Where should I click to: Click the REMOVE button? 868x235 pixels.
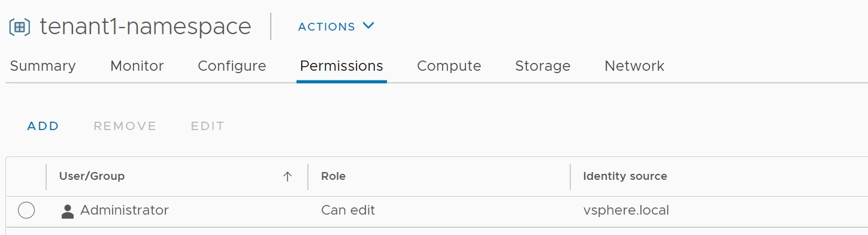tap(125, 126)
